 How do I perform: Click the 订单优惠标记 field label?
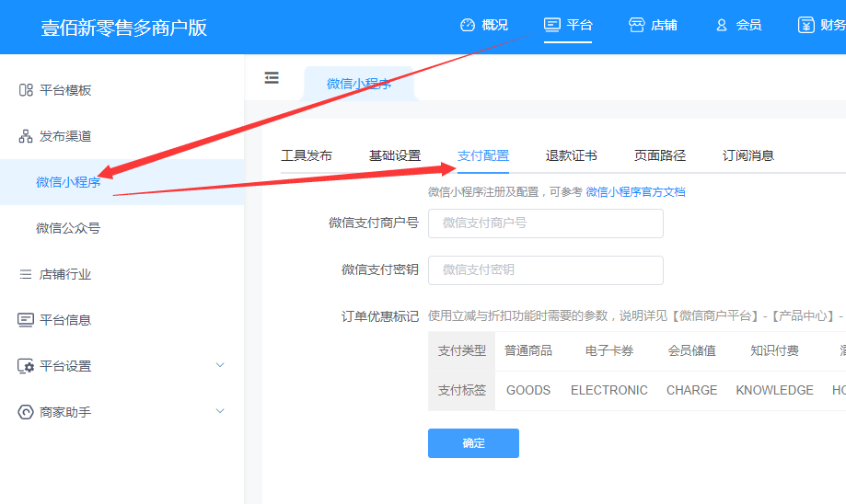[380, 316]
